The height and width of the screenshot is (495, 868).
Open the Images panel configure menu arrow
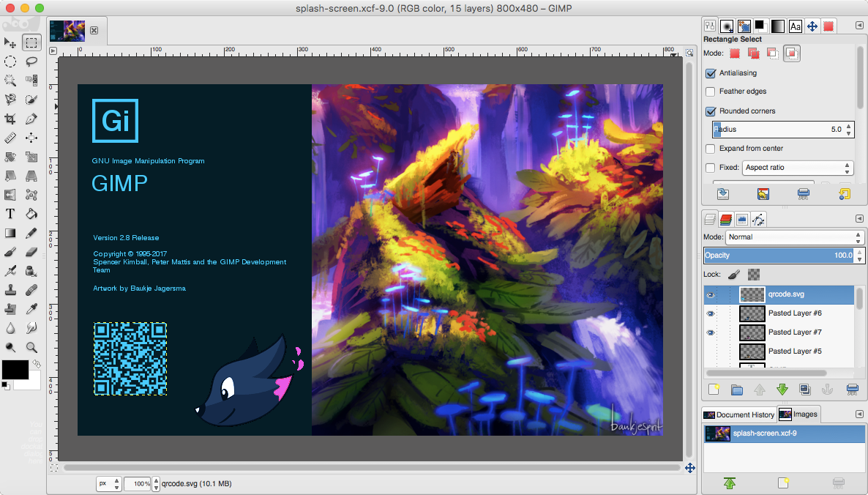click(x=859, y=414)
